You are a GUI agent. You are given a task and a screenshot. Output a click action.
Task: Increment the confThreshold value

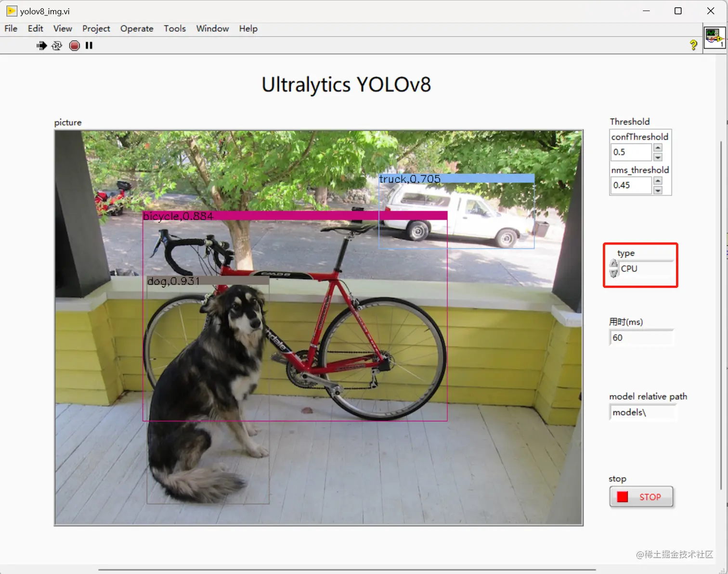pos(658,148)
